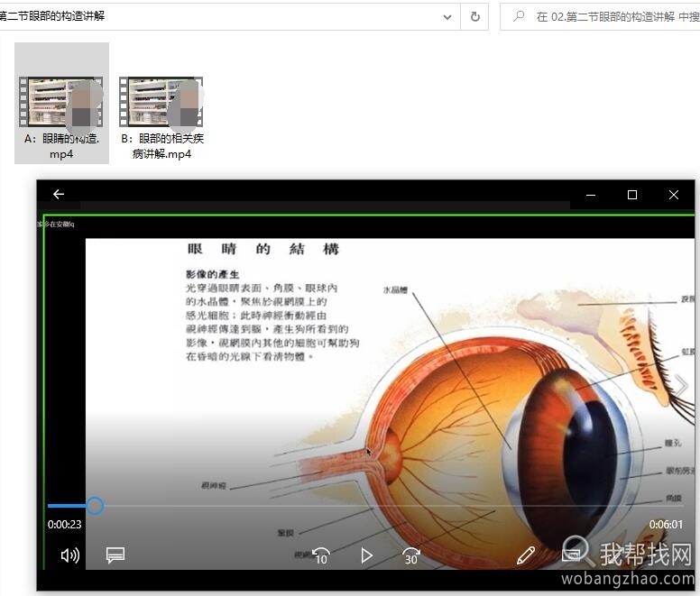The image size is (700, 596).
Task: Maximize the video player window
Action: click(632, 195)
